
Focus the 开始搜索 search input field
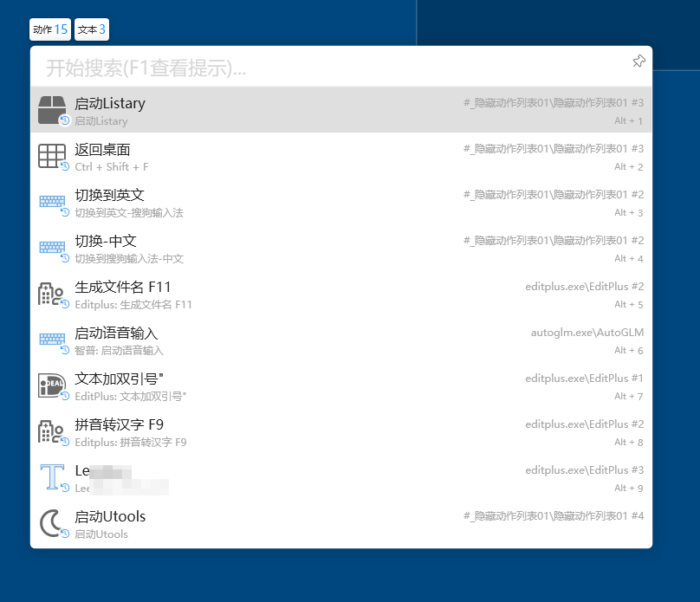pos(329,67)
